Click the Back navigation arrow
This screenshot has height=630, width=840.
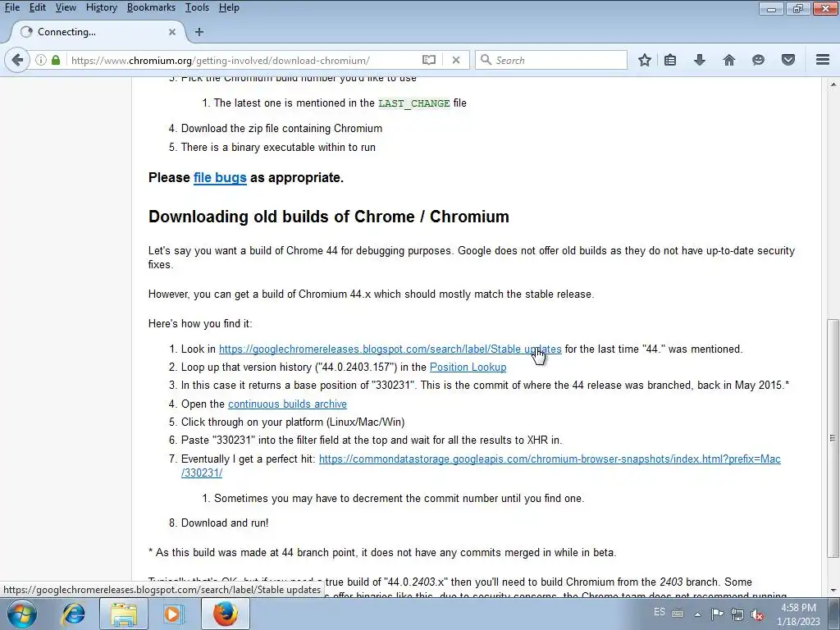17,60
